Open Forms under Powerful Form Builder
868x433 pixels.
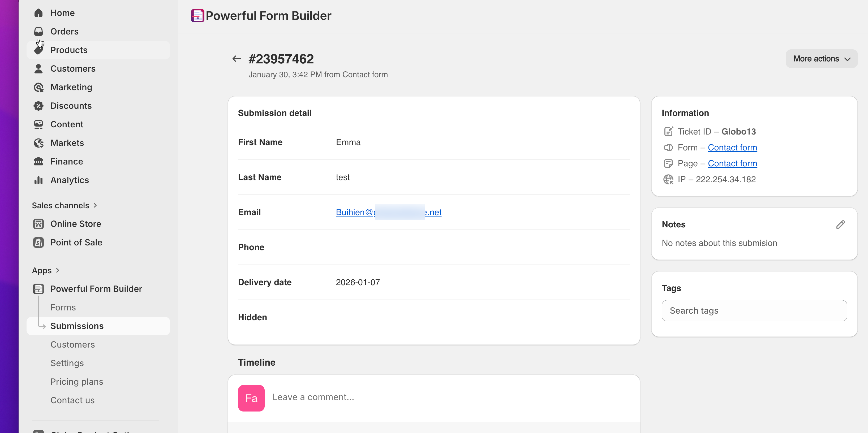click(x=63, y=308)
